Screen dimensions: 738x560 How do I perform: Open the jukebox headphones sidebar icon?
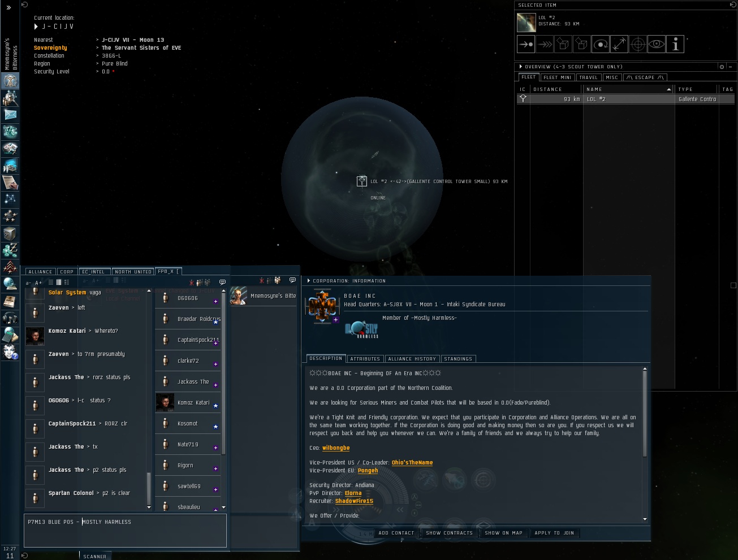pos(10,318)
